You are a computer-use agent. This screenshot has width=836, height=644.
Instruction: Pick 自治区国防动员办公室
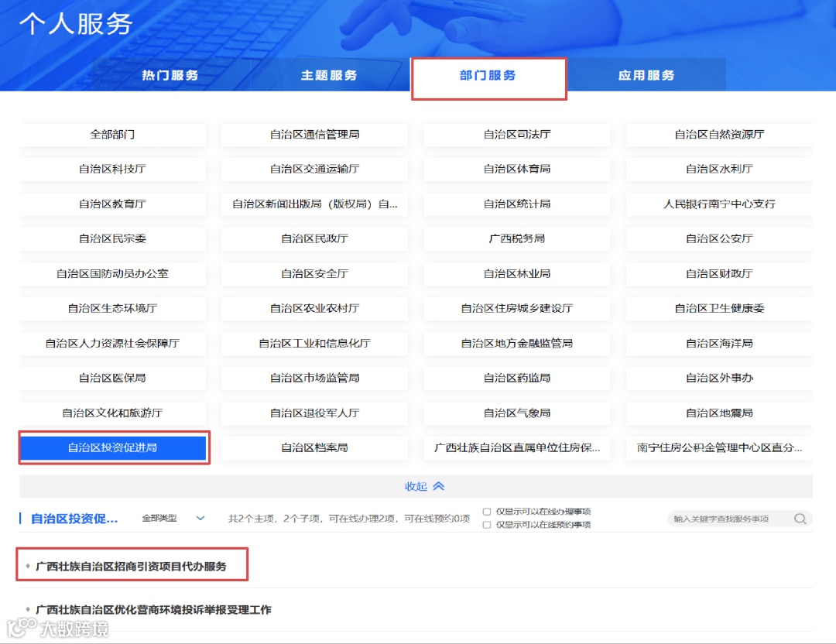pos(112,274)
